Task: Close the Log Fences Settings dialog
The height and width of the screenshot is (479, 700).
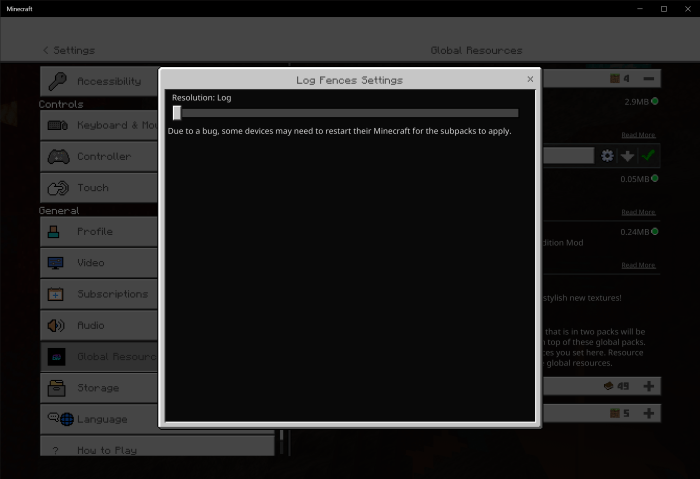Action: pyautogui.click(x=530, y=79)
